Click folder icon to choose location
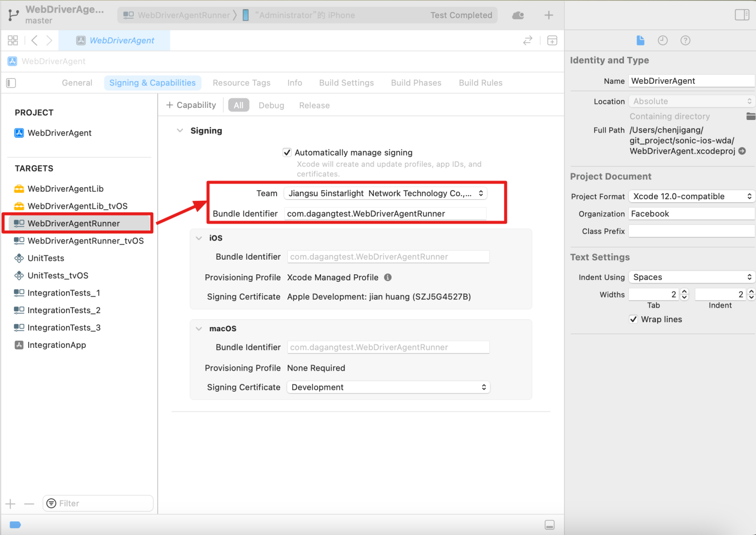Image resolution: width=756 pixels, height=535 pixels. click(751, 116)
